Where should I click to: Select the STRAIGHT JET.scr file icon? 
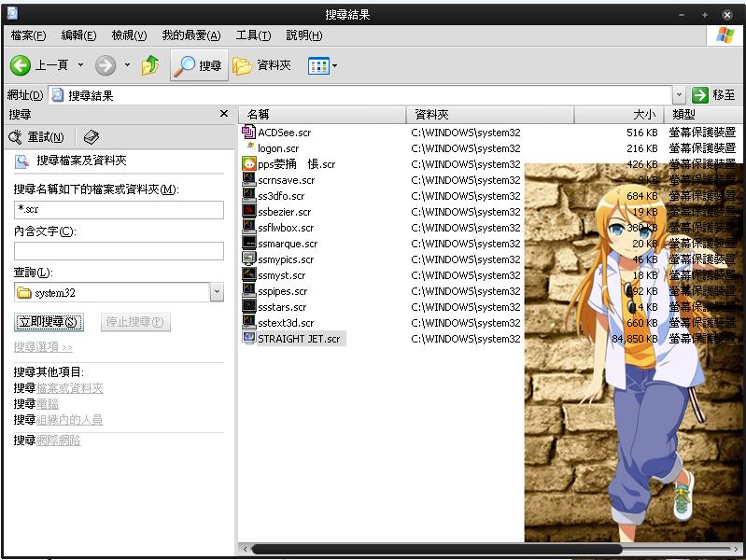(x=249, y=338)
